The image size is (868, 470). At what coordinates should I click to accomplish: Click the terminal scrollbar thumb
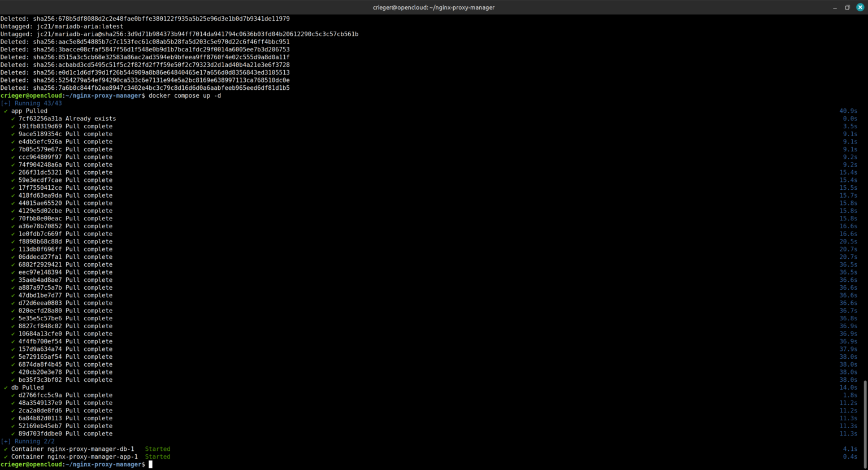(x=865, y=423)
